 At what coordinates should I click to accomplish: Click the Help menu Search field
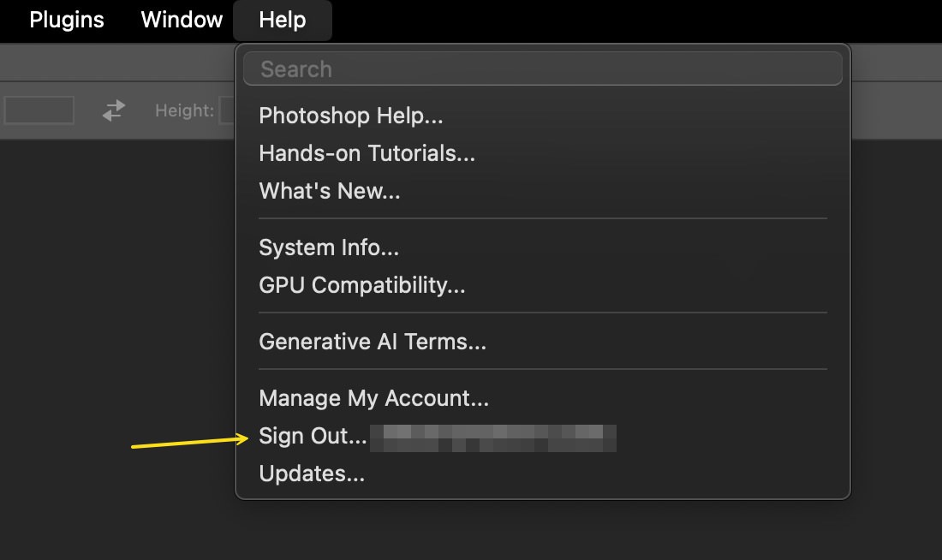pos(543,69)
